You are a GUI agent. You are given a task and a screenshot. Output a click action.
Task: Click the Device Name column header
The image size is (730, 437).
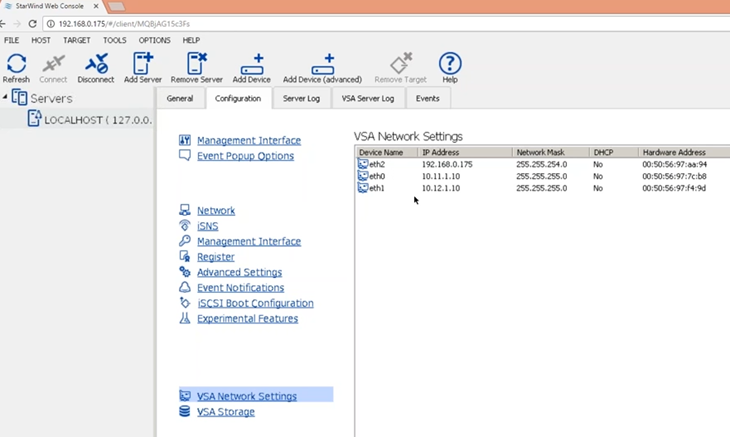coord(386,152)
